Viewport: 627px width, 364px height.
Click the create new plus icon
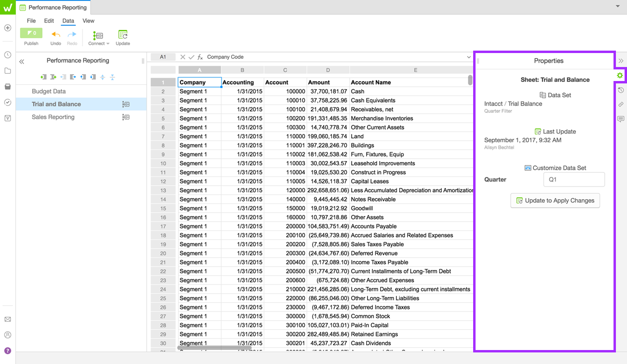coord(8,28)
